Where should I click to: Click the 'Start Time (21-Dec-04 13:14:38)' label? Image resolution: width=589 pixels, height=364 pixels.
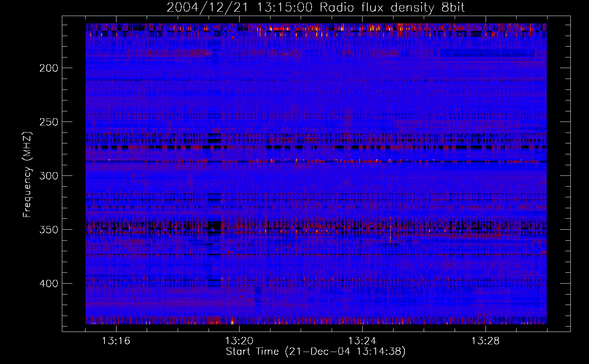click(316, 352)
